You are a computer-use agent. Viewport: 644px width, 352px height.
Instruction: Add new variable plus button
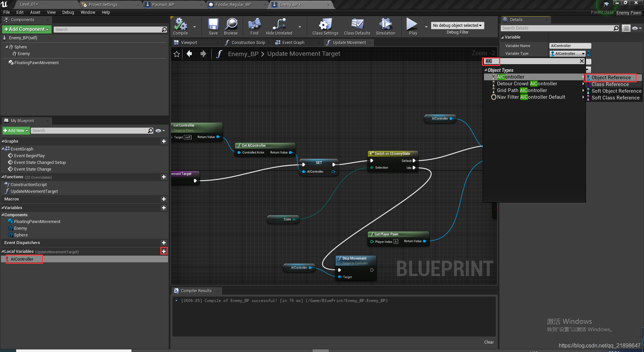(x=164, y=208)
